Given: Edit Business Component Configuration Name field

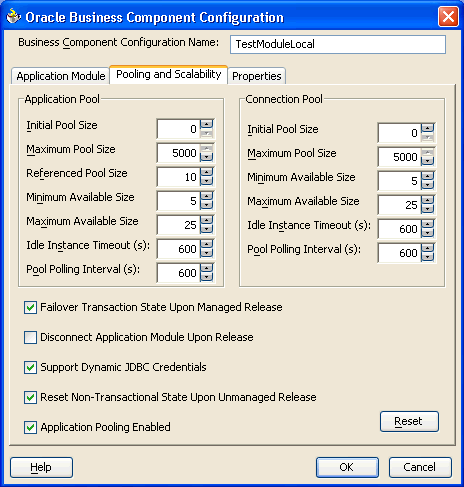Looking at the screenshot, I should [x=338, y=44].
